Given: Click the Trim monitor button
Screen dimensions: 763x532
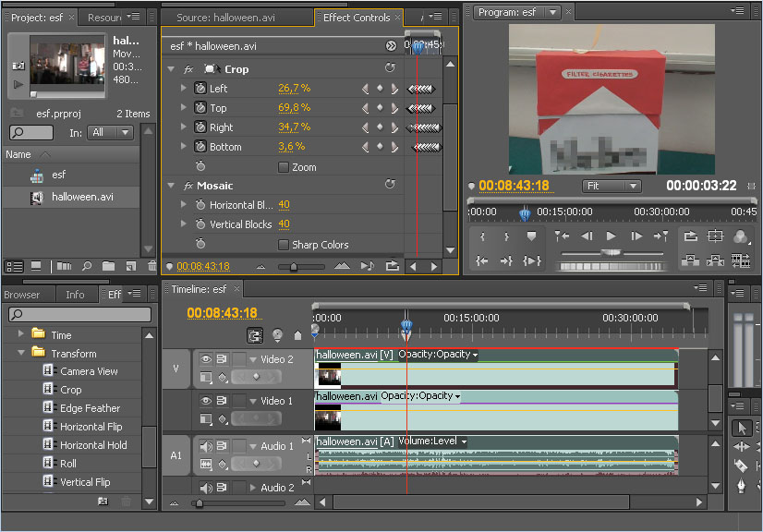Looking at the screenshot, I should point(741,260).
